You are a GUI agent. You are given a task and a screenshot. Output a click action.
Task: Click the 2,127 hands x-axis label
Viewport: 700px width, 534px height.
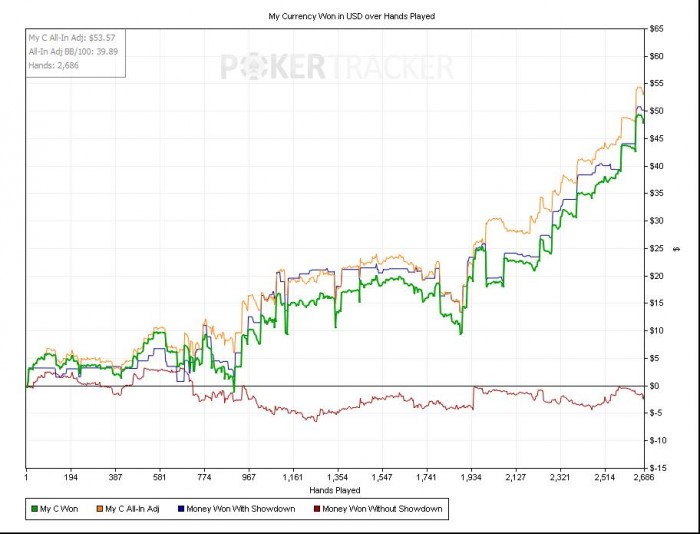(x=515, y=477)
